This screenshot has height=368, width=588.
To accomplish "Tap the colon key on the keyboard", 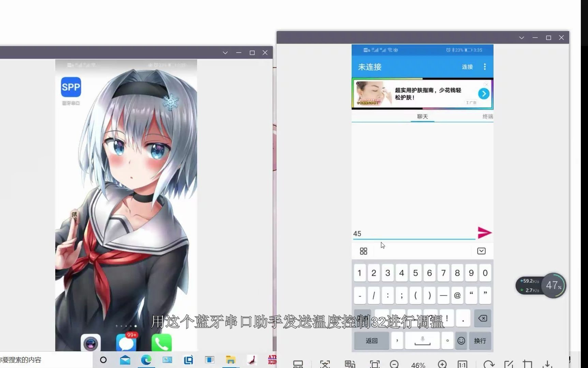I will pos(388,295).
